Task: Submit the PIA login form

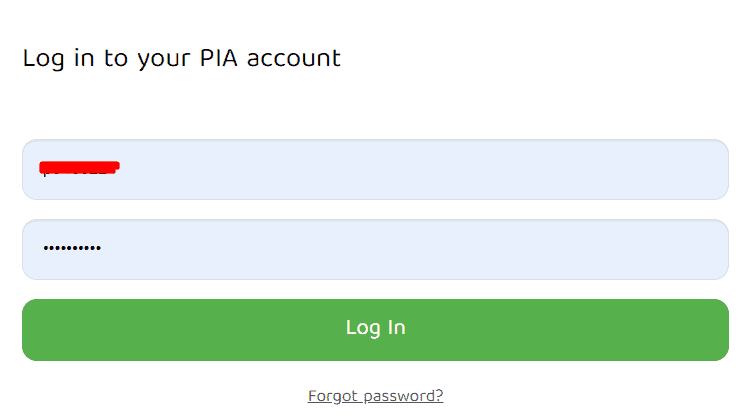Action: click(x=375, y=329)
